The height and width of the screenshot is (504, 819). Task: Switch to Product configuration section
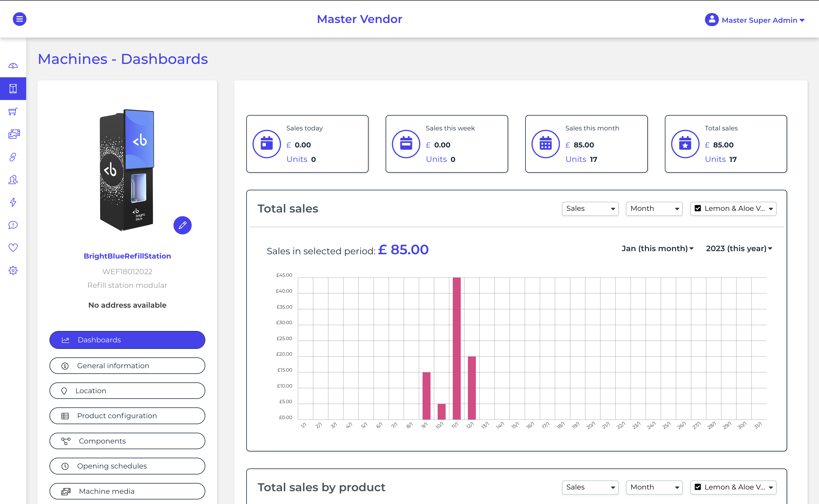click(x=127, y=416)
